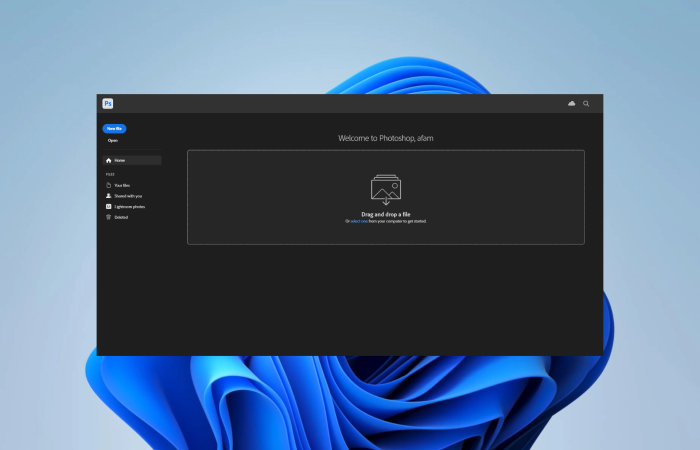Open Your files in the sidebar

(118, 185)
